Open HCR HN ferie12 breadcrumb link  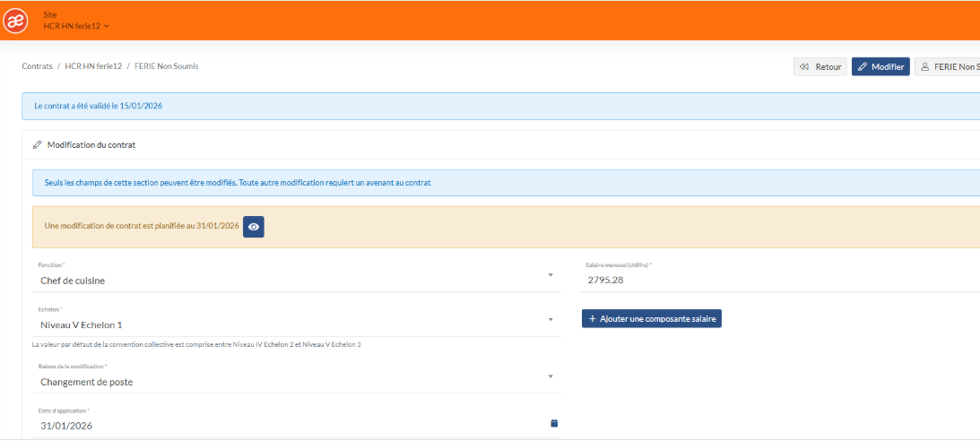93,66
